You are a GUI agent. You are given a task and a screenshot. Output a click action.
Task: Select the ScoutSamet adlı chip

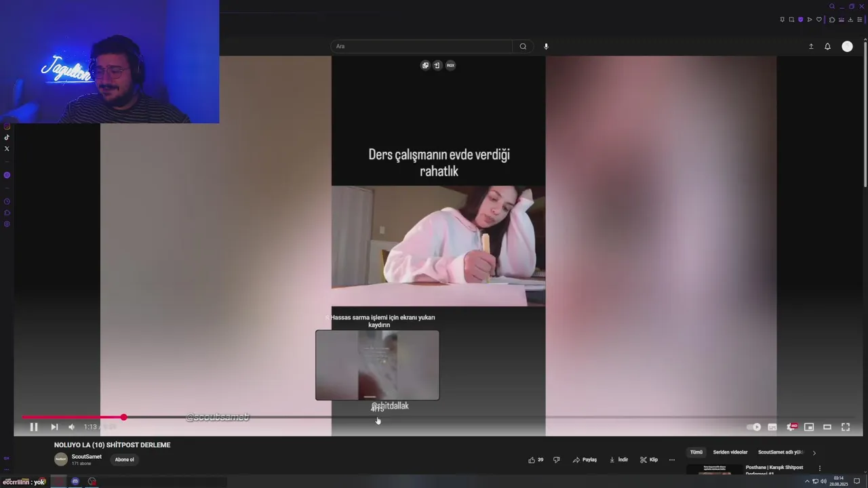tap(781, 452)
